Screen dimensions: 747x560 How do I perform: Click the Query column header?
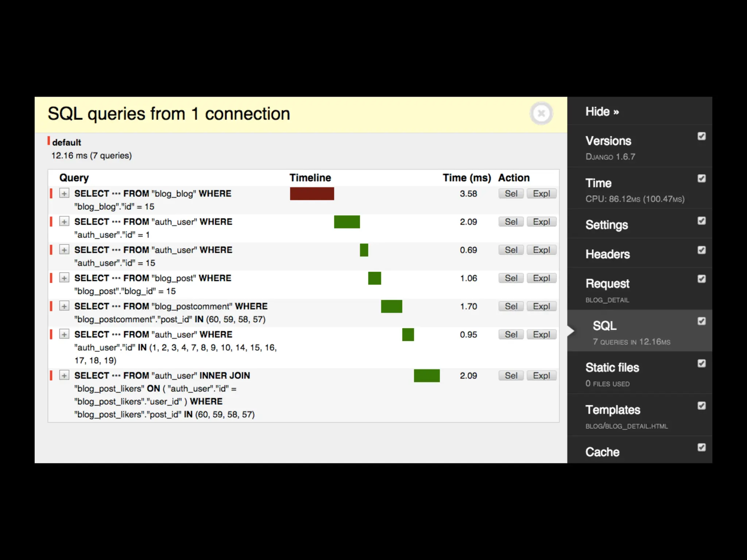pyautogui.click(x=74, y=178)
